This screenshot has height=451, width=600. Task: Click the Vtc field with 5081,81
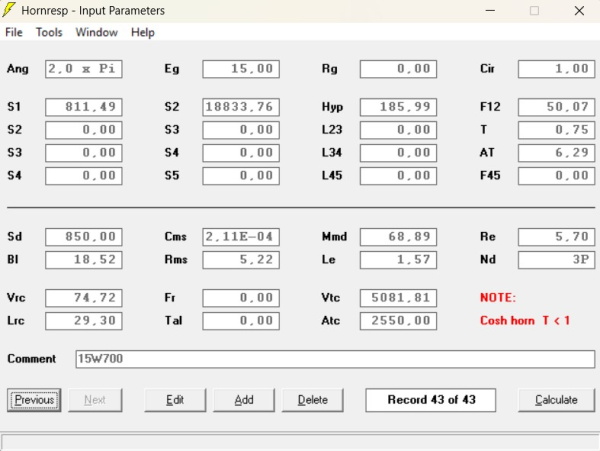(397, 298)
